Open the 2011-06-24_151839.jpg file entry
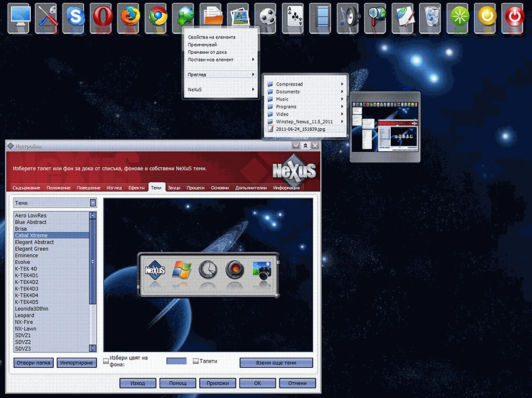The image size is (532, 398). click(306, 129)
